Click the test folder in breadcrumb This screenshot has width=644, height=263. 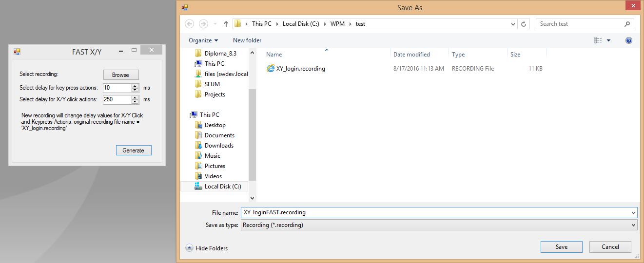pyautogui.click(x=360, y=24)
